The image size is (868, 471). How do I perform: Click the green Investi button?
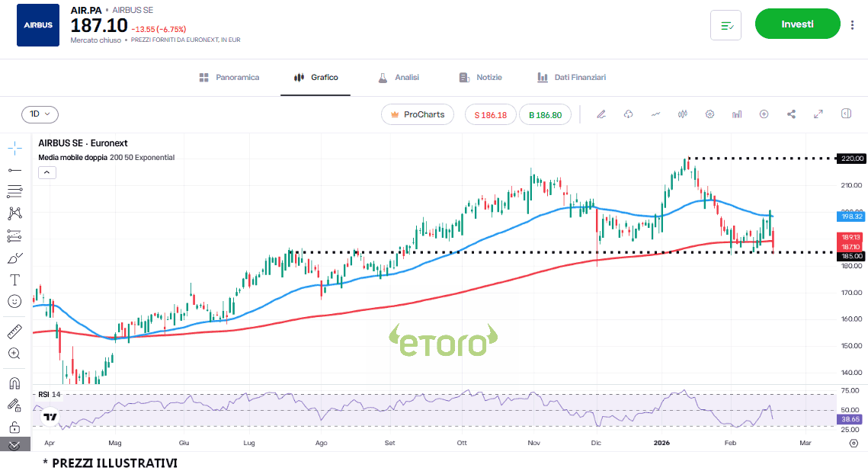point(797,24)
